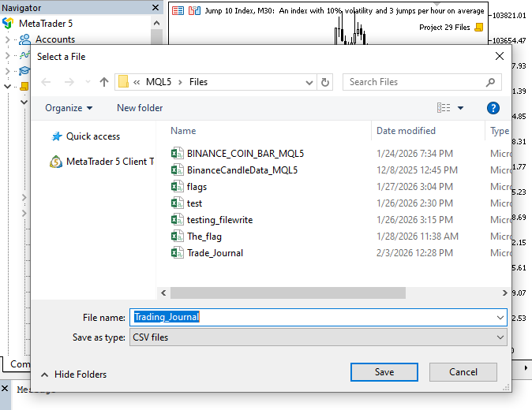Select the Trade_Journal file

coord(215,253)
